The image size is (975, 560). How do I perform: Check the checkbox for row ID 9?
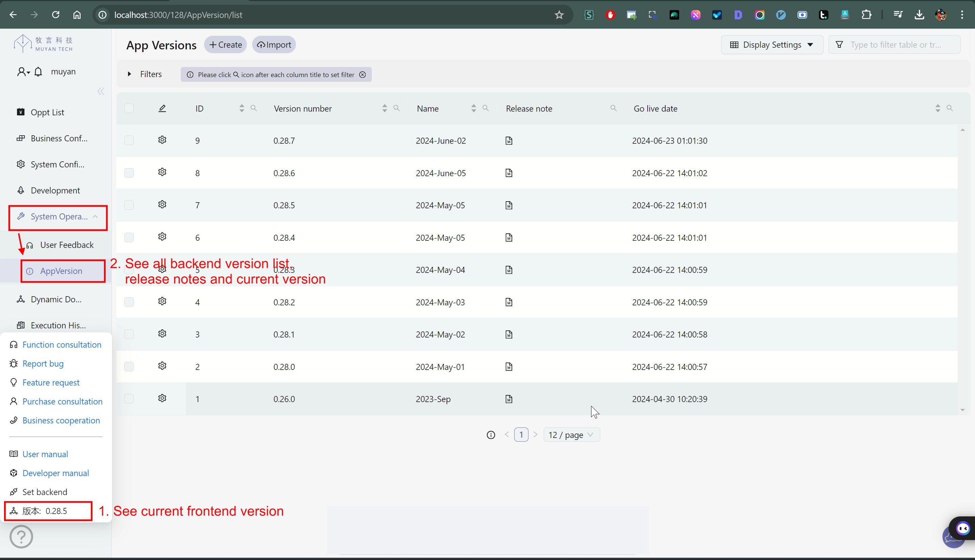(129, 140)
